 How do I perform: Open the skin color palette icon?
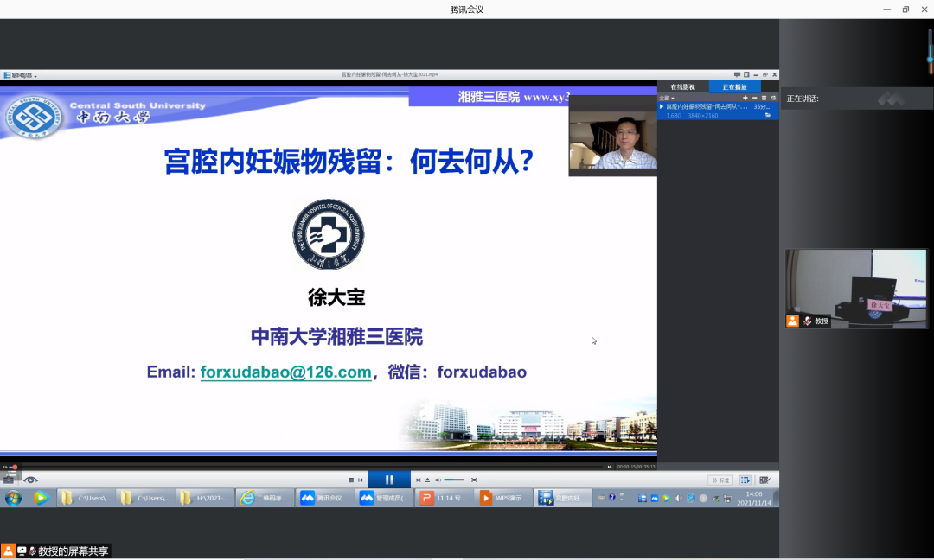[x=746, y=75]
